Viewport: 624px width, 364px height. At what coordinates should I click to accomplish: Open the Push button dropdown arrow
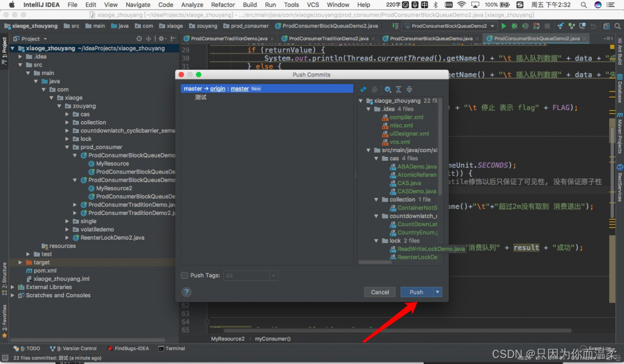[x=437, y=292]
